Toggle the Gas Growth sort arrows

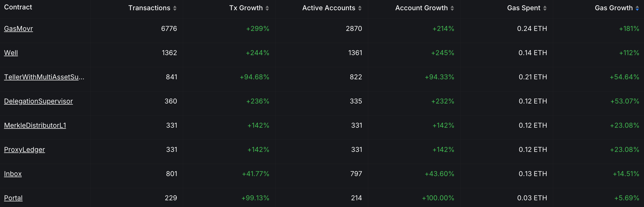click(637, 8)
